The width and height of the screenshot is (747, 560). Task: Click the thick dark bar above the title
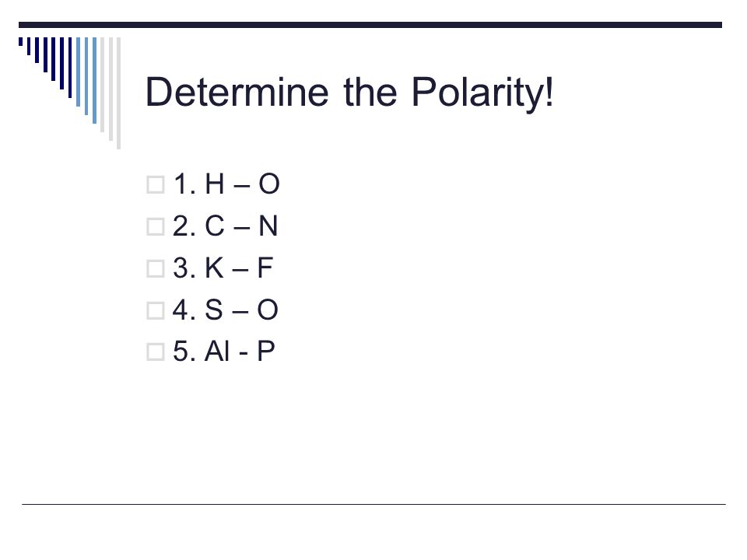(370, 25)
